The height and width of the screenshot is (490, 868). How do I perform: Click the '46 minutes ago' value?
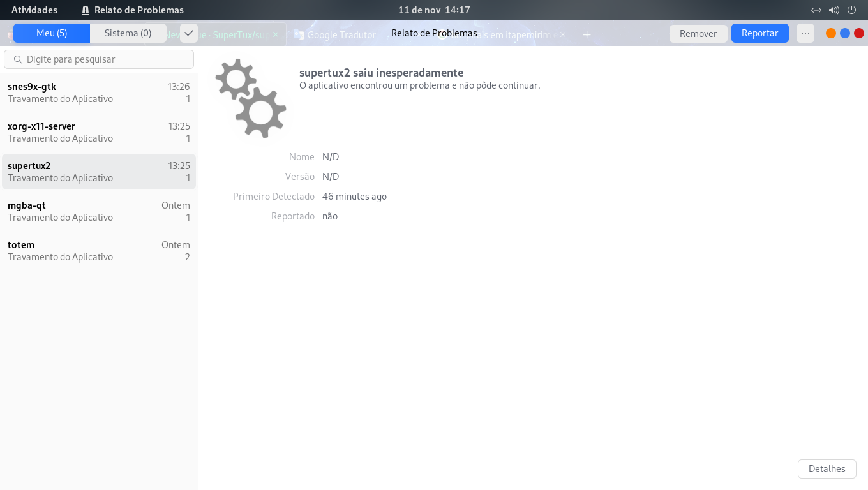354,197
